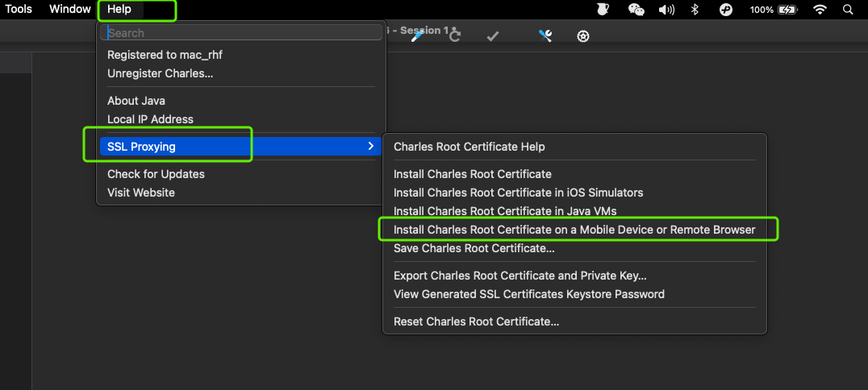Click the Validate checkmark icon

(492, 36)
